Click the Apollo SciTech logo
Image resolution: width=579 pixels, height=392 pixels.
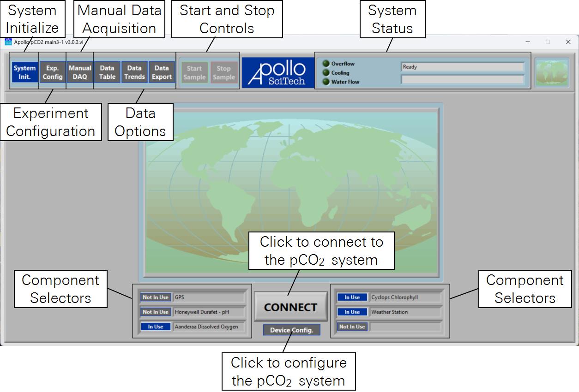[x=277, y=73]
